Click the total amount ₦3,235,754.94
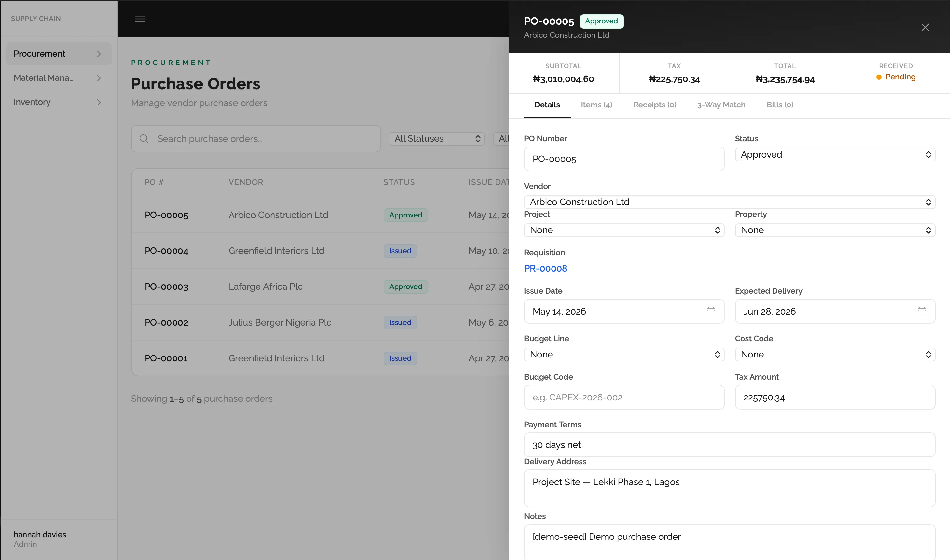 point(785,79)
